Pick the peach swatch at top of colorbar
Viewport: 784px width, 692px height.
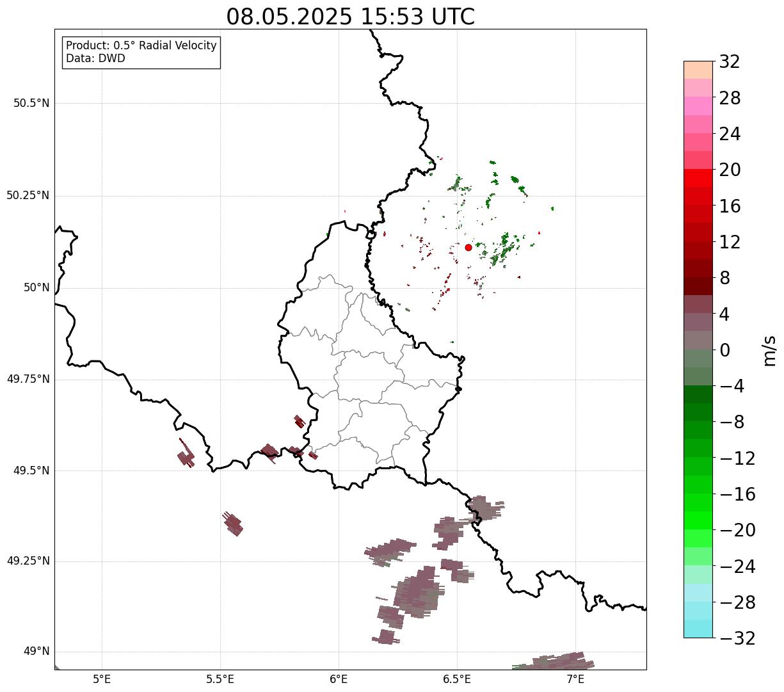tap(698, 70)
